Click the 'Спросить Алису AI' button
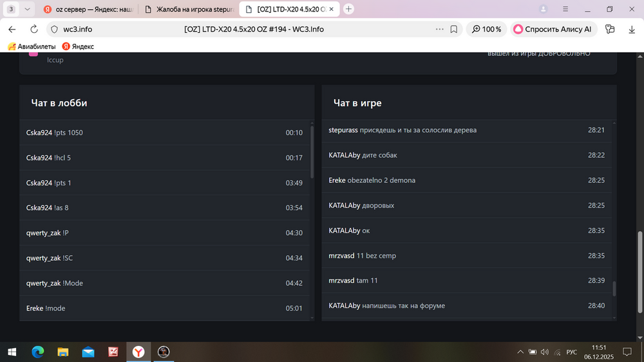Screen dimensions: 644x362 click(554, 30)
